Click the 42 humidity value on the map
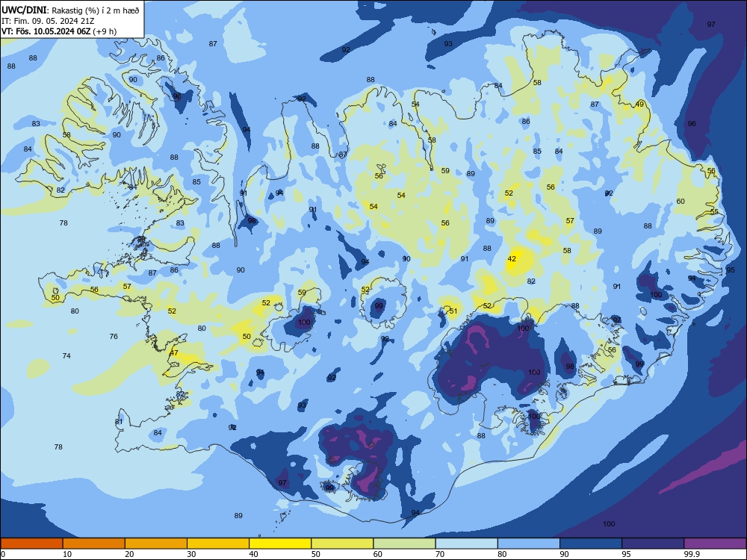The height and width of the screenshot is (560, 747). [512, 259]
